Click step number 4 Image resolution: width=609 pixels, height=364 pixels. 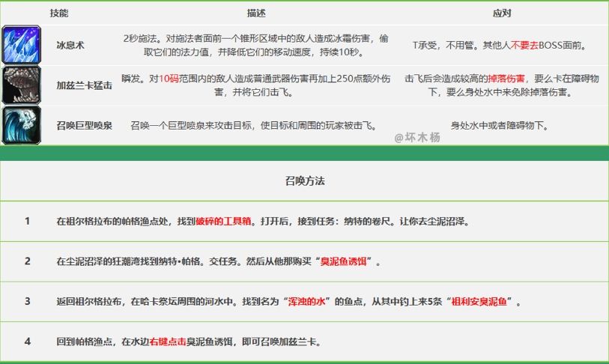point(27,342)
